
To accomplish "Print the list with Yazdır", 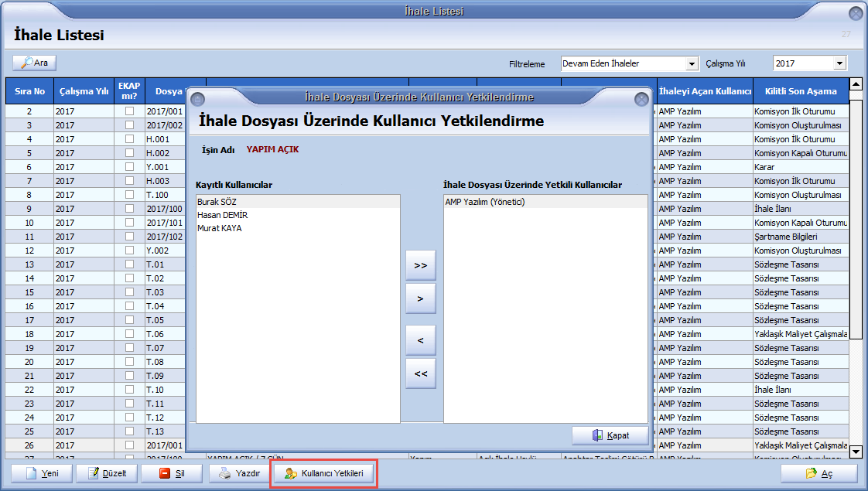I will click(x=239, y=473).
